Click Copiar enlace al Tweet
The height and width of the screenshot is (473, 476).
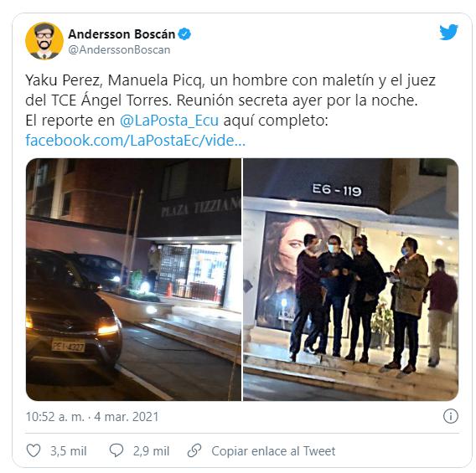(273, 451)
